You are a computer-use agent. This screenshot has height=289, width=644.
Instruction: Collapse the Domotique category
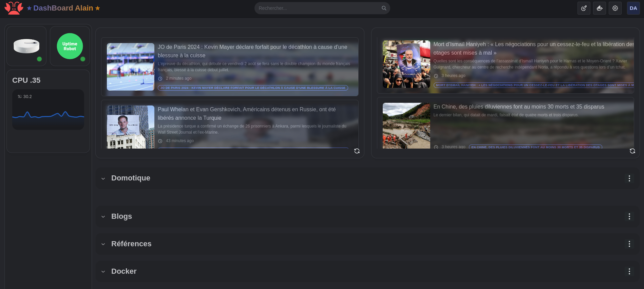(103, 178)
